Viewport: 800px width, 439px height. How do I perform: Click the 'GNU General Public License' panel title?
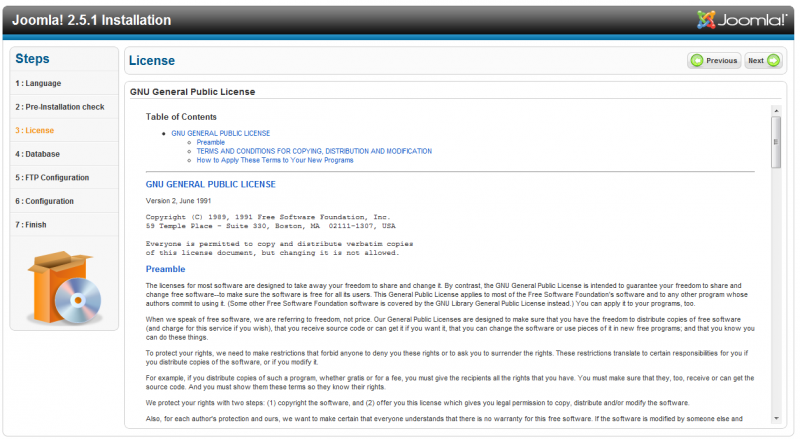pyautogui.click(x=192, y=92)
